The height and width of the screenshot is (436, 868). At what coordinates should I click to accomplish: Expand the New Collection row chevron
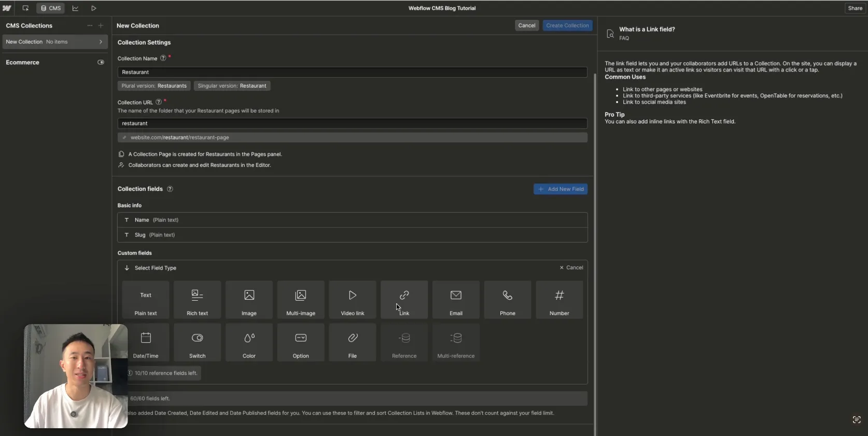tap(101, 42)
